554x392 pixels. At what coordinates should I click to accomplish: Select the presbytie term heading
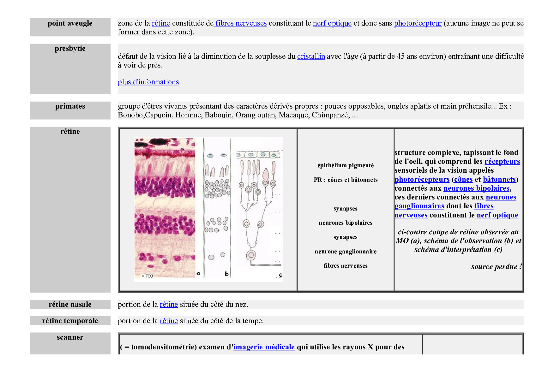point(70,49)
